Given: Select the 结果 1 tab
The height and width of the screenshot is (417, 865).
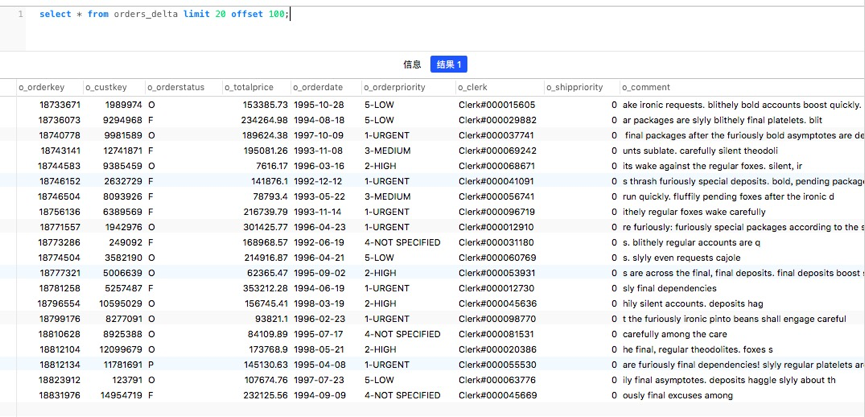Looking at the screenshot, I should click(x=448, y=65).
